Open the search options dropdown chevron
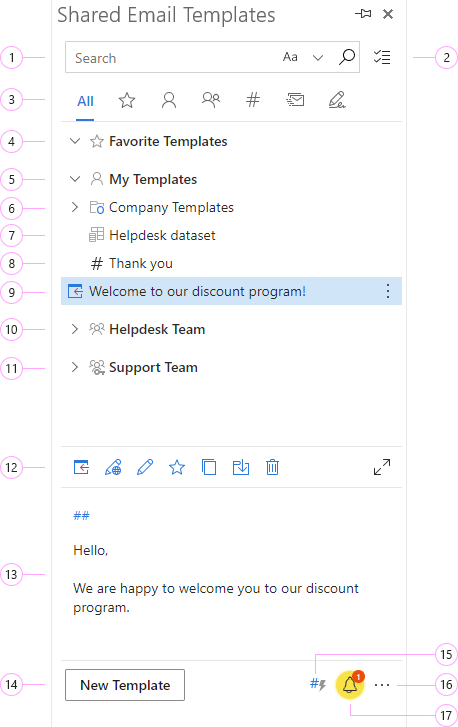458x727 pixels. (318, 57)
